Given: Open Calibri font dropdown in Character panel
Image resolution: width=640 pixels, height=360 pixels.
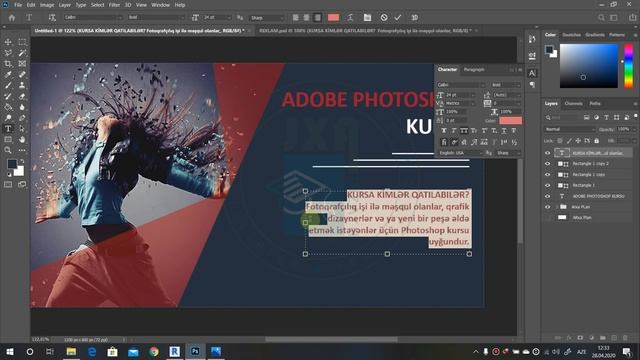Looking at the screenshot, I should click(x=461, y=85).
